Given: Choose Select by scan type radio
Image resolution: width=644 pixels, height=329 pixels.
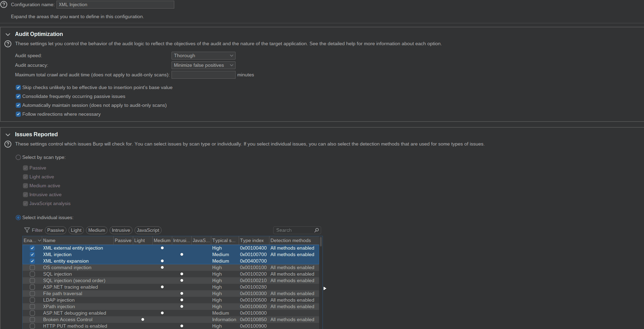Looking at the screenshot, I should click(18, 157).
